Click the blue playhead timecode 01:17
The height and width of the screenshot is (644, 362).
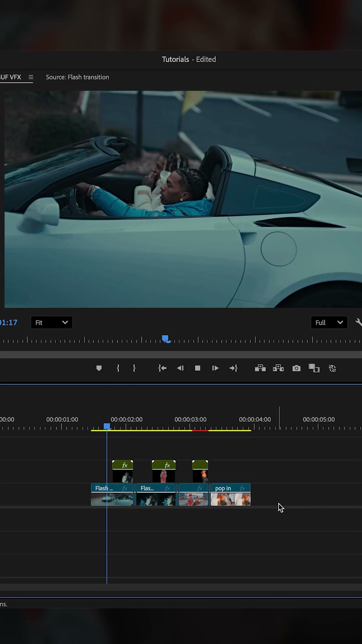point(8,322)
